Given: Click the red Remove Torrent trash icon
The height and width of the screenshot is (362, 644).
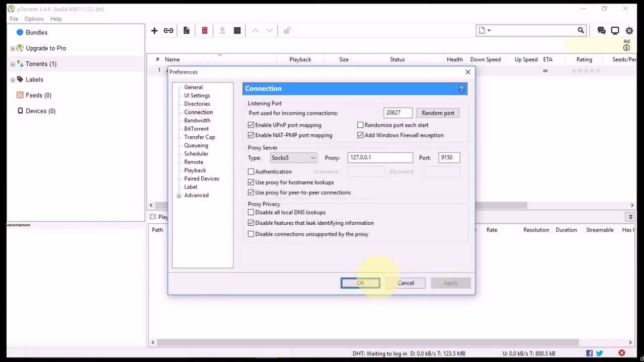Looking at the screenshot, I should [x=205, y=31].
